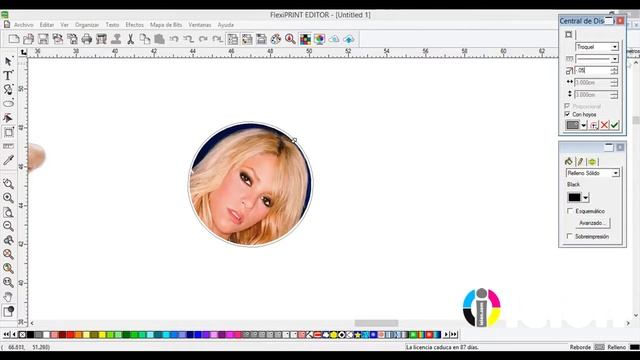Click the stamp icon in toolbar
640x360 pixels.
click(116, 39)
